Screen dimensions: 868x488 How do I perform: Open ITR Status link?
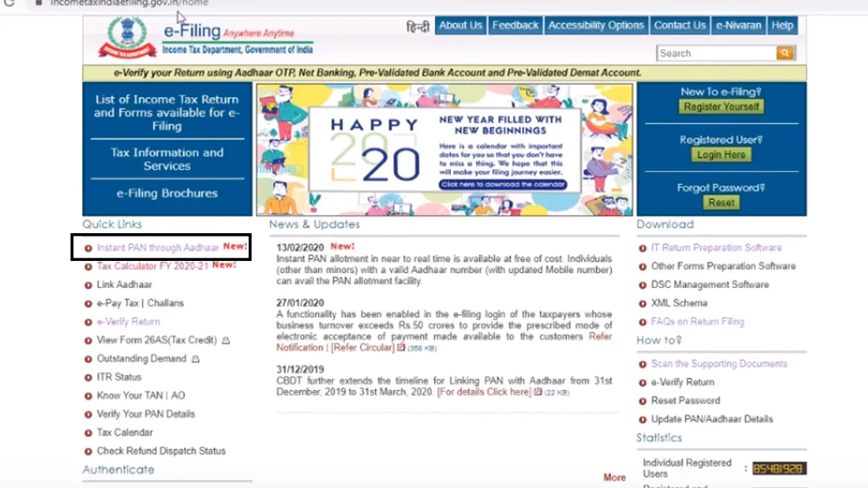click(119, 377)
